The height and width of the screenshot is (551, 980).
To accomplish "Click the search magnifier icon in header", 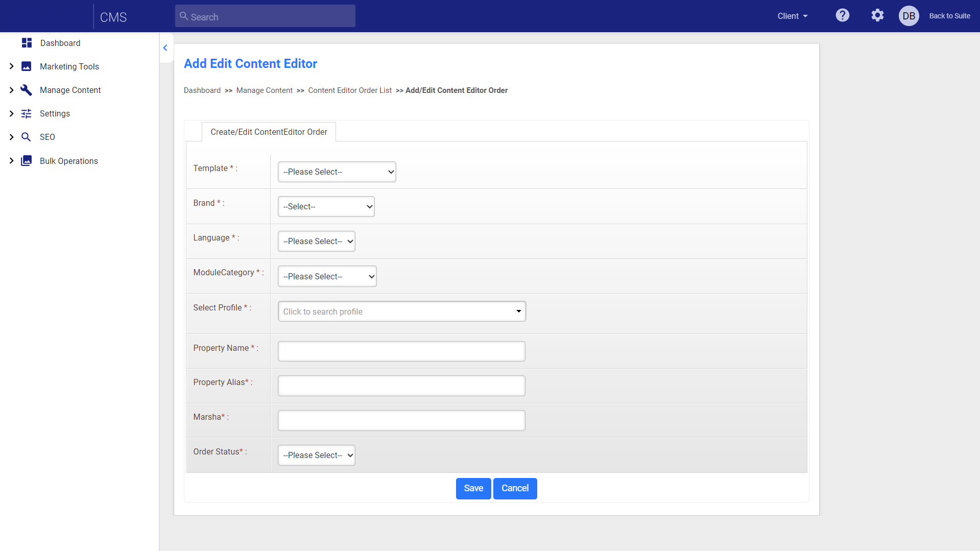I will coord(184,16).
